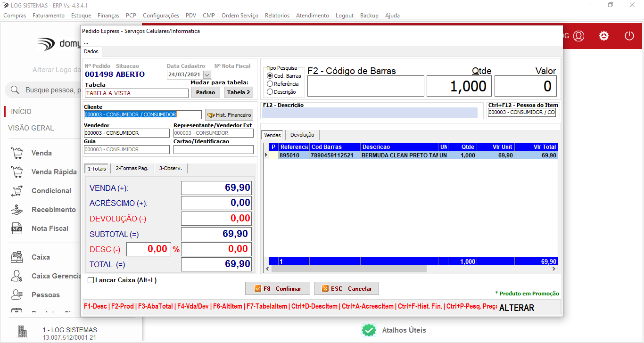This screenshot has height=343, width=644.
Task: Click the Qtde quantity field
Action: (459, 86)
